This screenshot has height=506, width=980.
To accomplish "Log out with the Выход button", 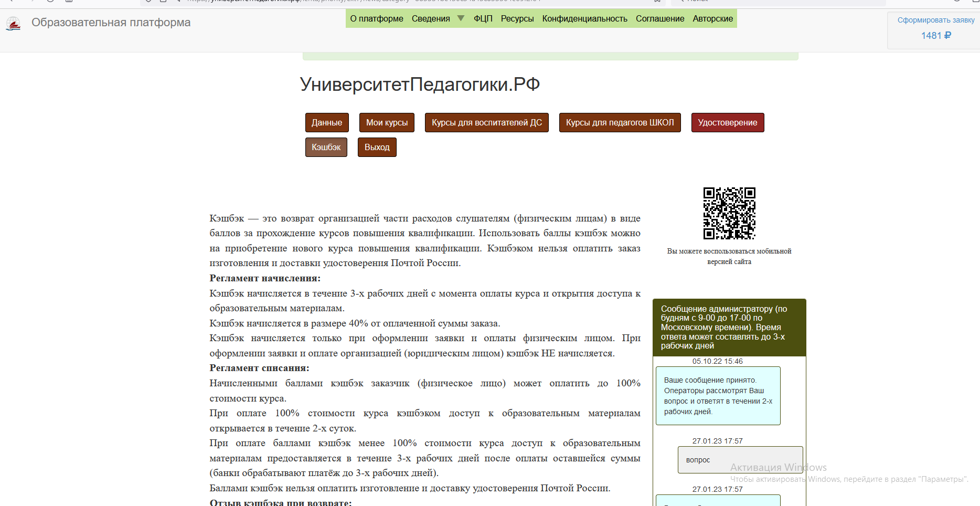I will coord(377,147).
